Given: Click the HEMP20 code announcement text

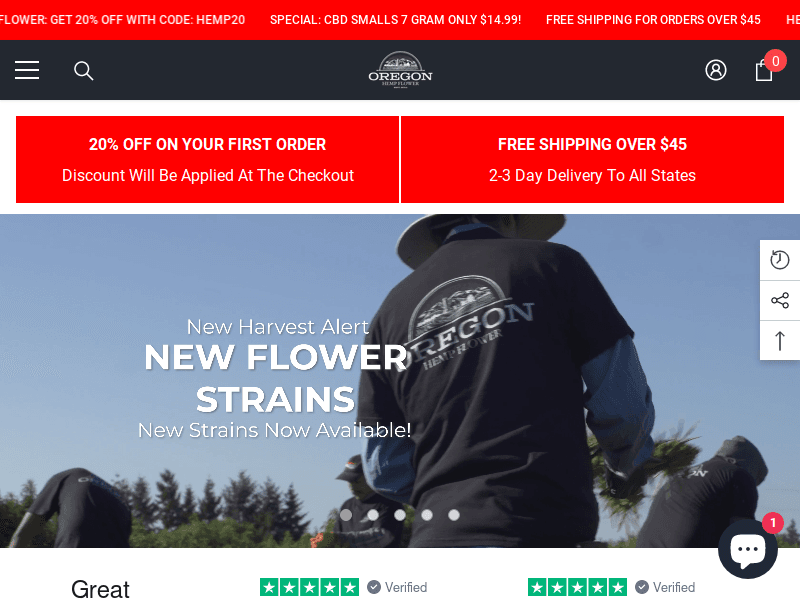Looking at the screenshot, I should (122, 20).
